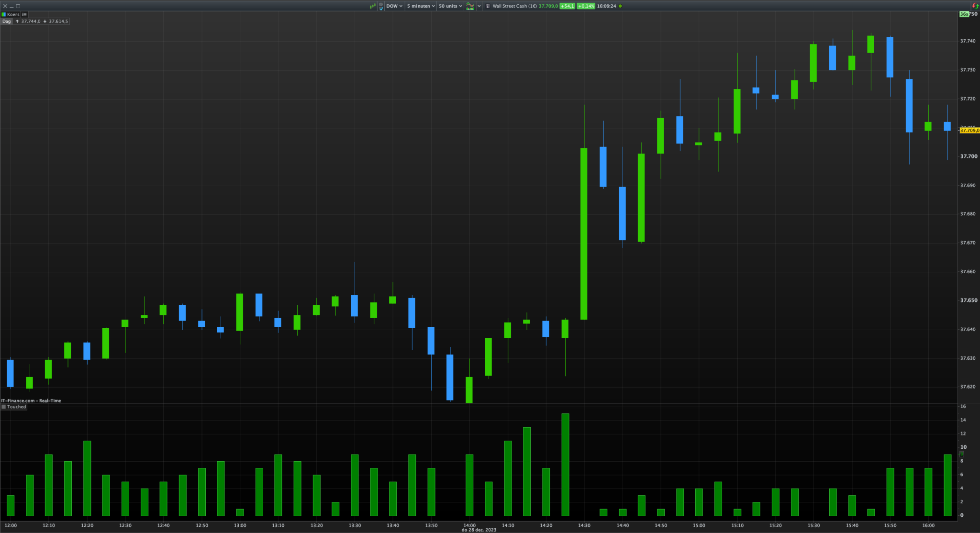
Task: Click the +54,1 point change badge
Action: tap(568, 6)
